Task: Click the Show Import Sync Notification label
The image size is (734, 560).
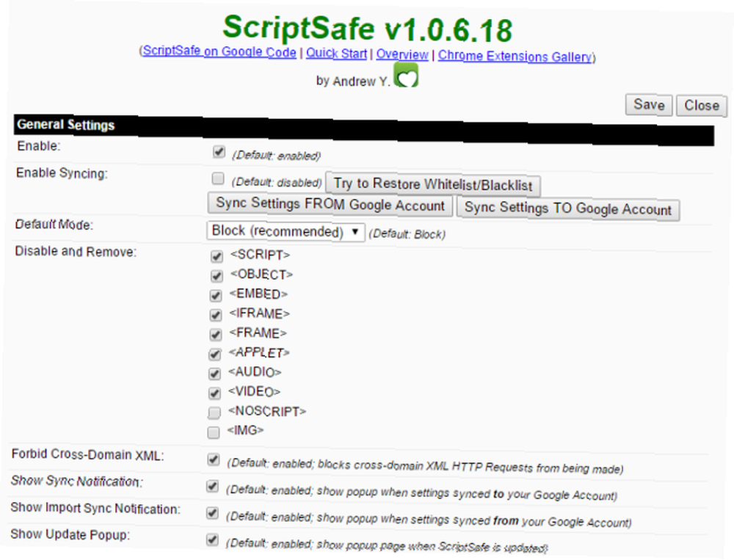Action: tap(95, 508)
